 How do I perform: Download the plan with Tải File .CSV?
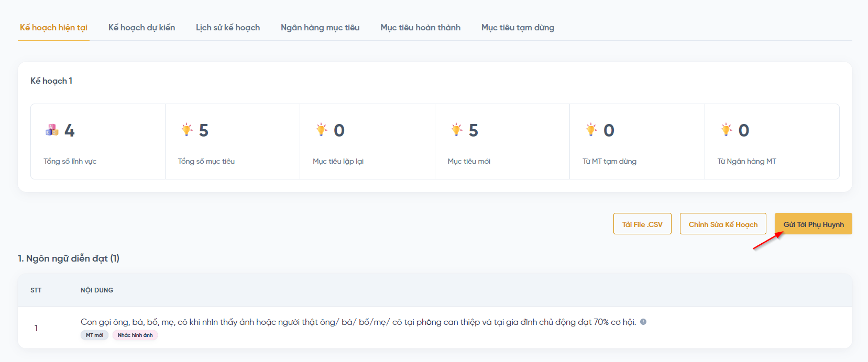tap(642, 224)
